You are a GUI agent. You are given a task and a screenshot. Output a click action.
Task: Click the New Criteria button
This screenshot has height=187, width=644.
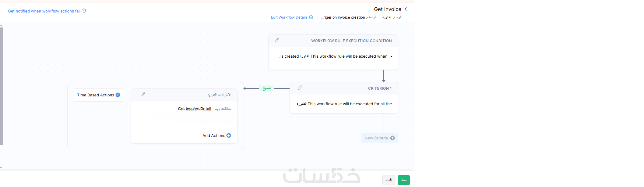pos(376,138)
